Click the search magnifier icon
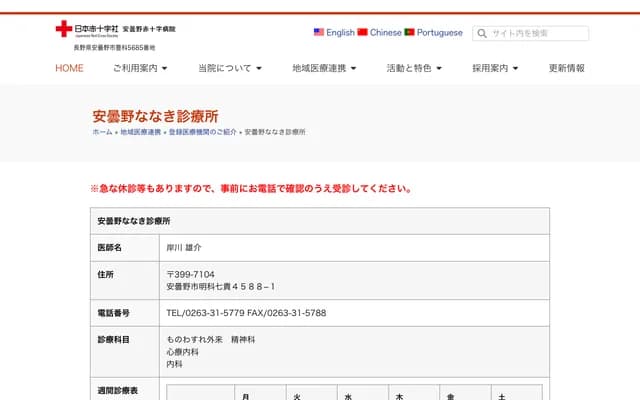Image resolution: width=640 pixels, height=400 pixels. click(482, 33)
